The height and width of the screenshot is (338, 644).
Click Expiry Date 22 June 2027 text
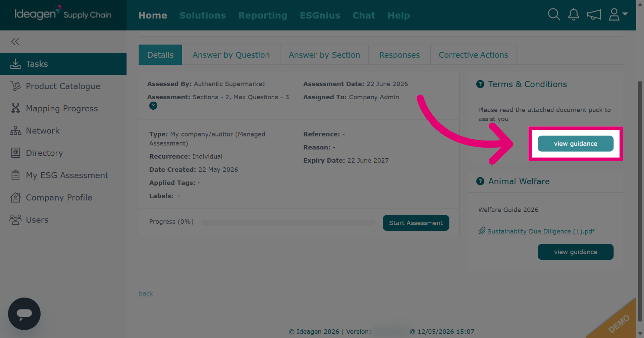pyautogui.click(x=346, y=161)
